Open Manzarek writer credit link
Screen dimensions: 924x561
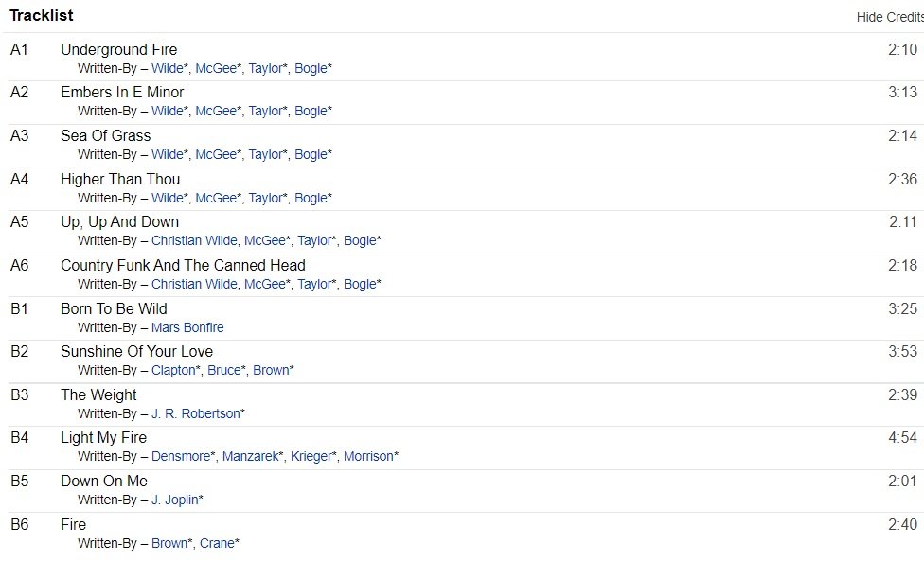click(x=251, y=456)
